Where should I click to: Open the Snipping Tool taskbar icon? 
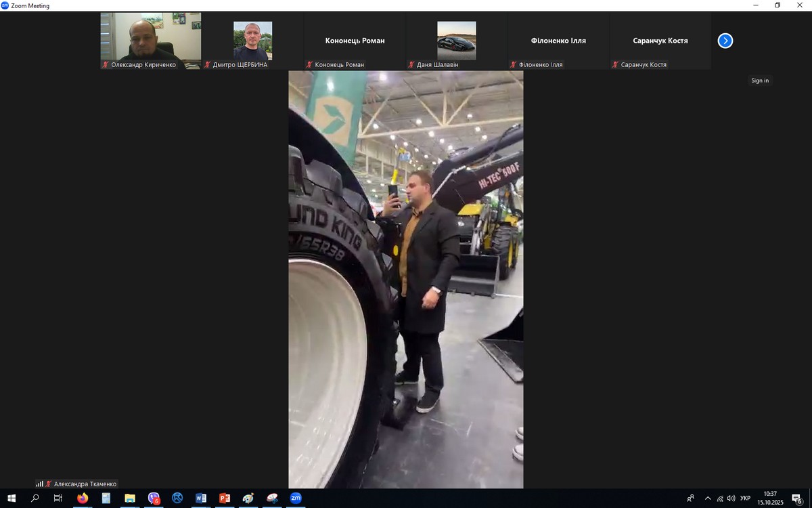coord(272,499)
